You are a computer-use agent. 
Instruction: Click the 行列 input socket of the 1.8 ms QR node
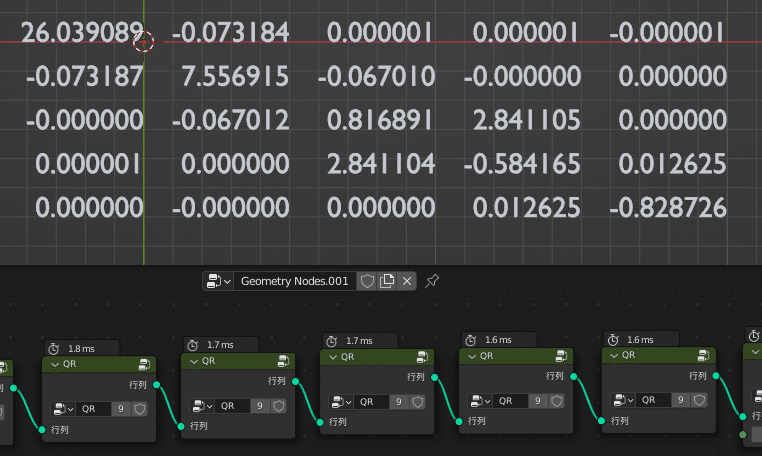pos(42,429)
